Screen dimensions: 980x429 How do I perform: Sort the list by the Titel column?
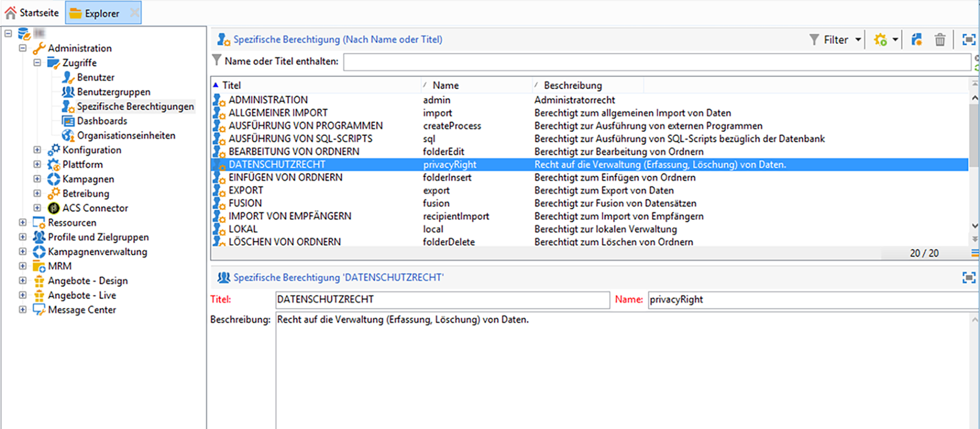[x=316, y=85]
